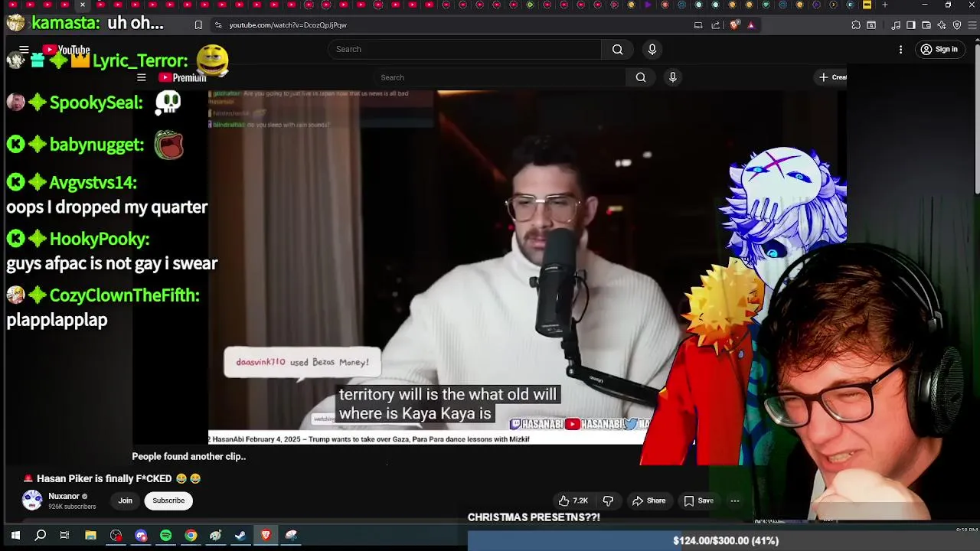980x551 pixels.
Task: Open File Explorer from taskbar
Action: (x=90, y=536)
